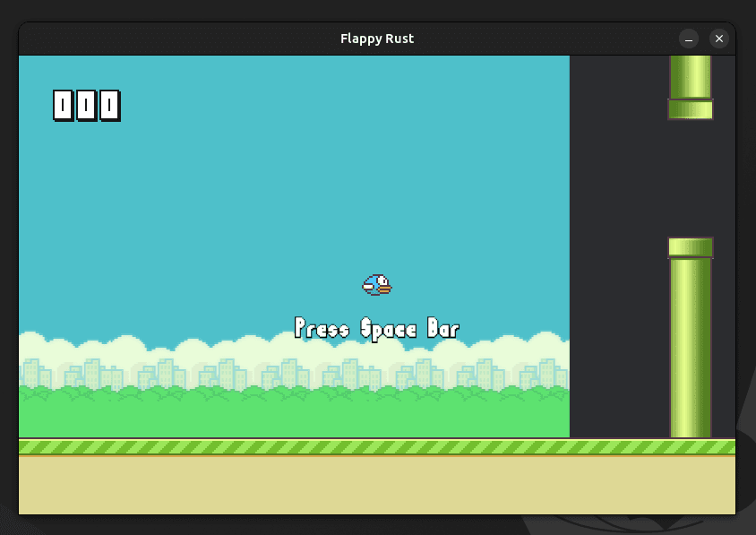The width and height of the screenshot is (756, 535).
Task: Click the top pipe's shaft above its cap
Action: tap(691, 75)
